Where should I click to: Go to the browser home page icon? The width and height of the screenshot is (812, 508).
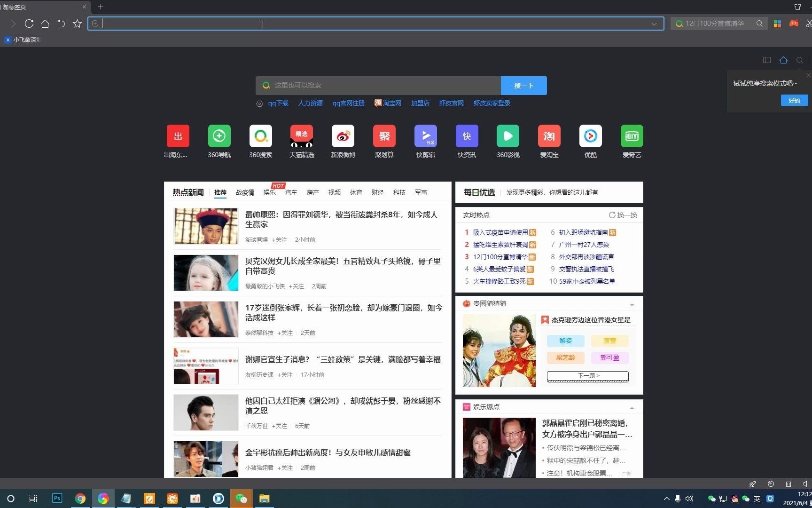coord(45,24)
